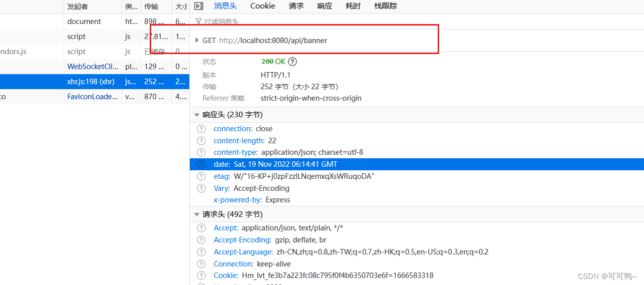The height and width of the screenshot is (285, 644).
Task: Select the endors.js cached script row
Action: [x=95, y=52]
